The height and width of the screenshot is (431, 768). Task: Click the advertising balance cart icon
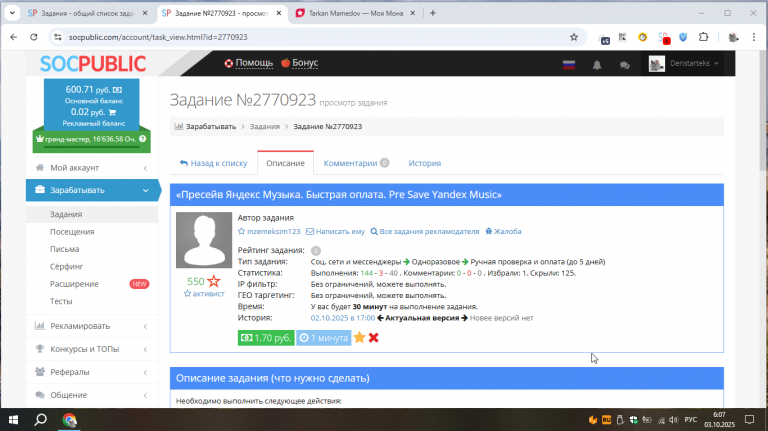coord(112,112)
